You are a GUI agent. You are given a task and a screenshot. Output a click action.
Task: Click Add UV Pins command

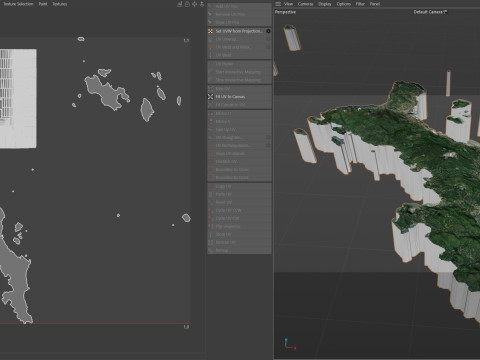(239, 6)
